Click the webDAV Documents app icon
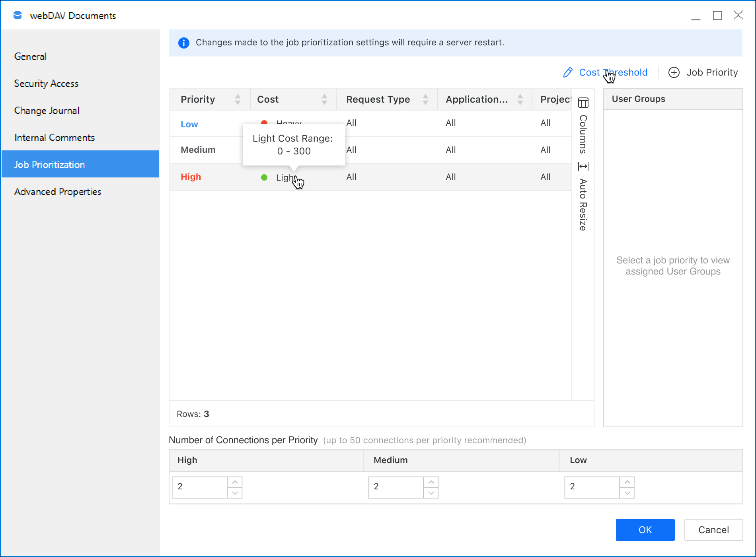This screenshot has height=557, width=756. click(18, 16)
